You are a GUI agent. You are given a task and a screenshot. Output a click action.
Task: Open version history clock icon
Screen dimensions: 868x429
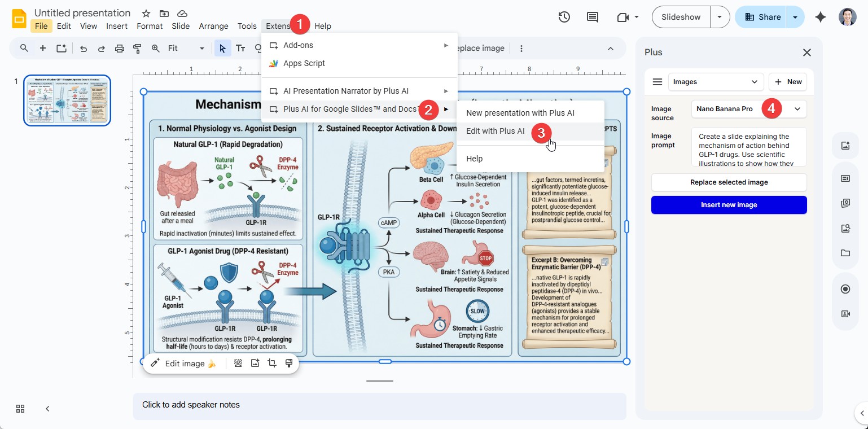564,17
